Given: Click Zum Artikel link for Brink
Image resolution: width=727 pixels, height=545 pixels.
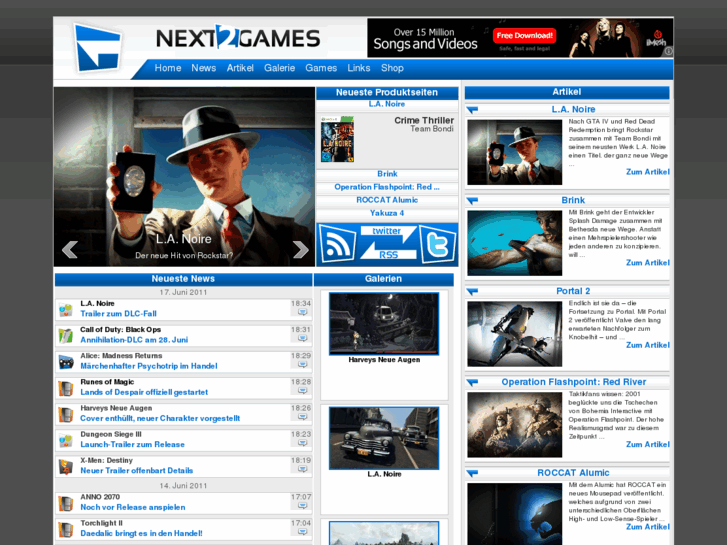Looking at the screenshot, I should click(647, 263).
